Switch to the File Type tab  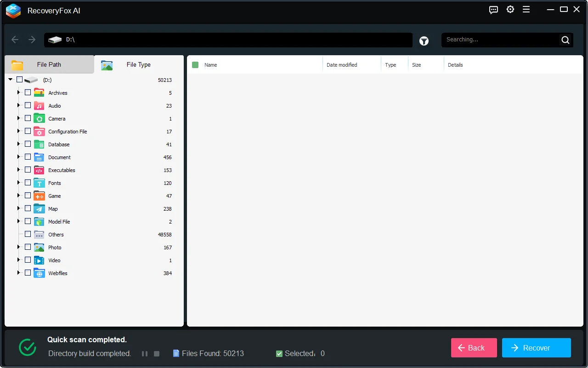pyautogui.click(x=138, y=64)
